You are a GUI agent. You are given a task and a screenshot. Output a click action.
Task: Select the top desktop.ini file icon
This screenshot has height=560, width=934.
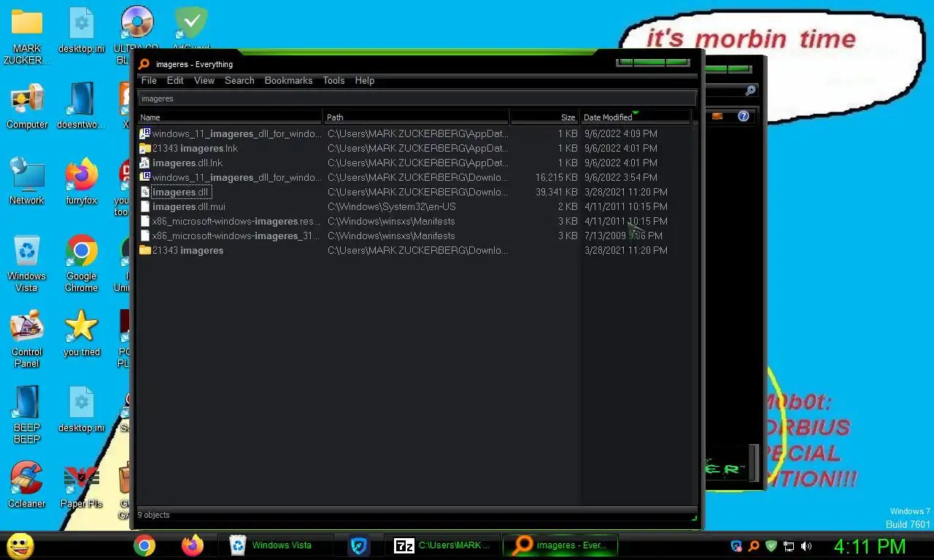(81, 31)
